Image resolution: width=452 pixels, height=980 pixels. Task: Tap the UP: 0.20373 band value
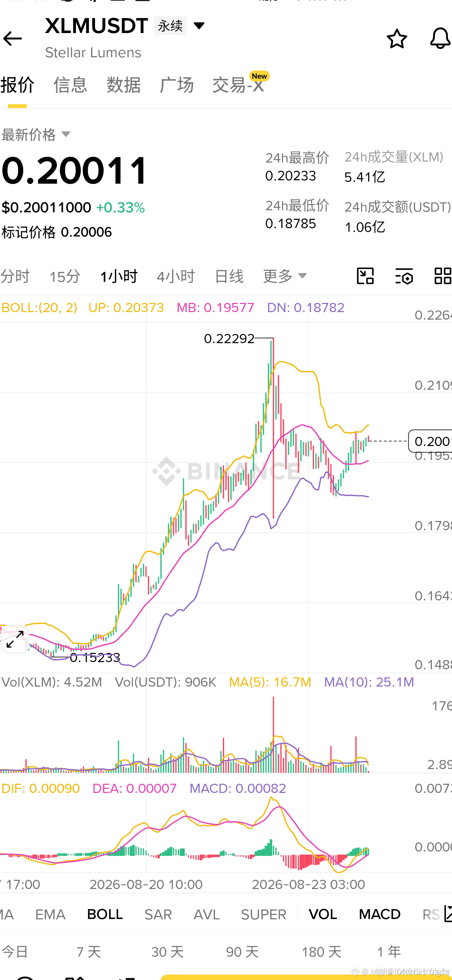pos(126,307)
